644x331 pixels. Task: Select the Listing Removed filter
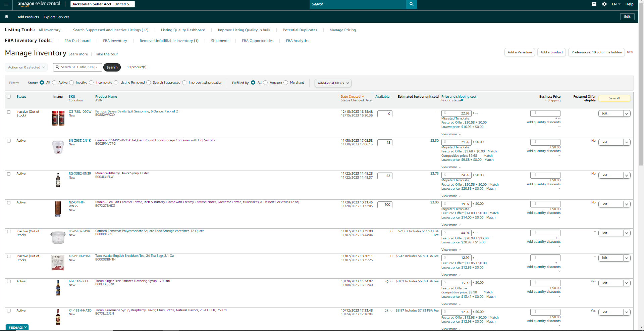(x=116, y=83)
